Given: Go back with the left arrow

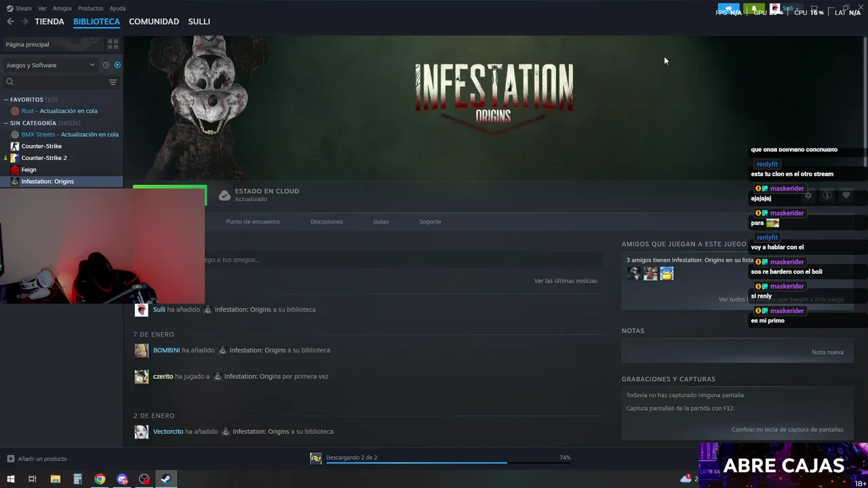Looking at the screenshot, I should (x=10, y=22).
